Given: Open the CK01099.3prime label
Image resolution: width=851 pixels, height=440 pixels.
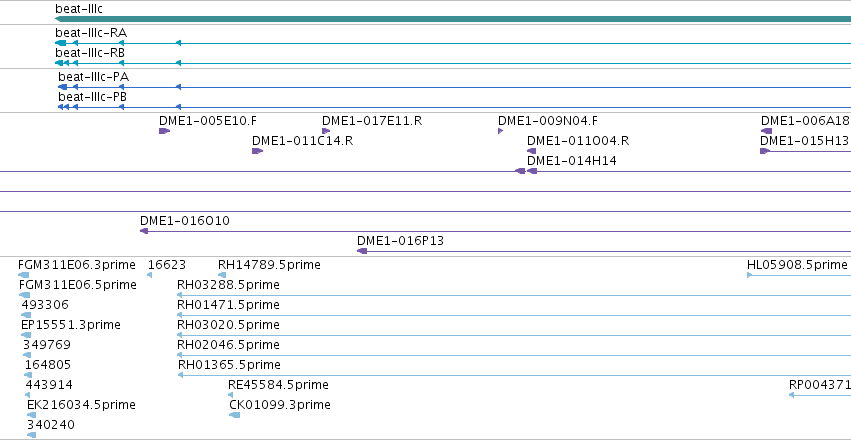Looking at the screenshot, I should [x=280, y=405].
